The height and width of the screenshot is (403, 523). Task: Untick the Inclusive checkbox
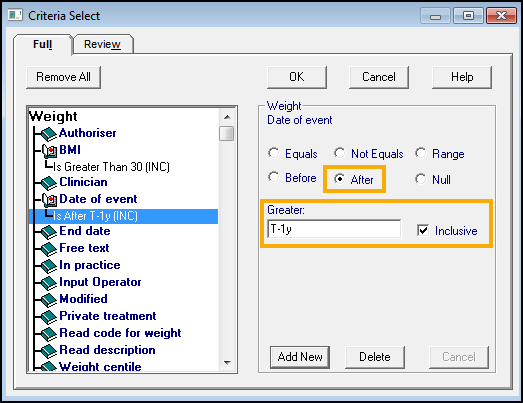point(423,230)
